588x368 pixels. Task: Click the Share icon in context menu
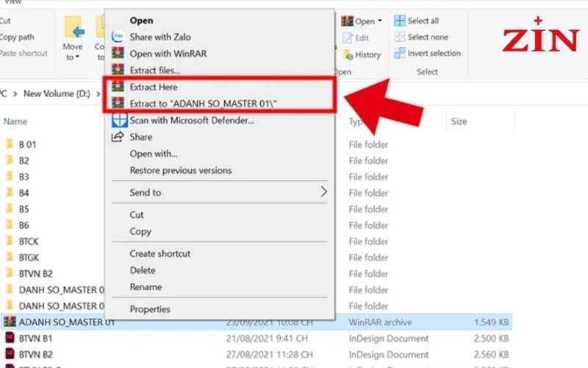tap(118, 137)
